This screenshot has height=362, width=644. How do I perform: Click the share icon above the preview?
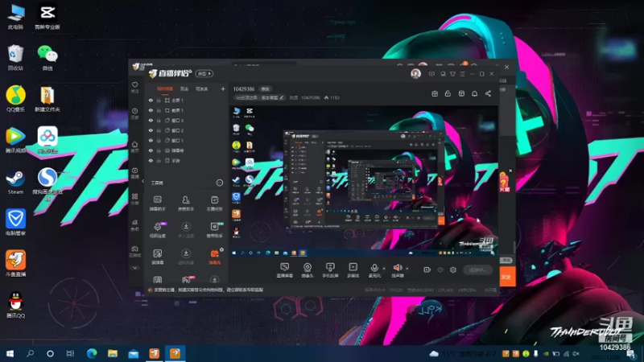tap(488, 93)
